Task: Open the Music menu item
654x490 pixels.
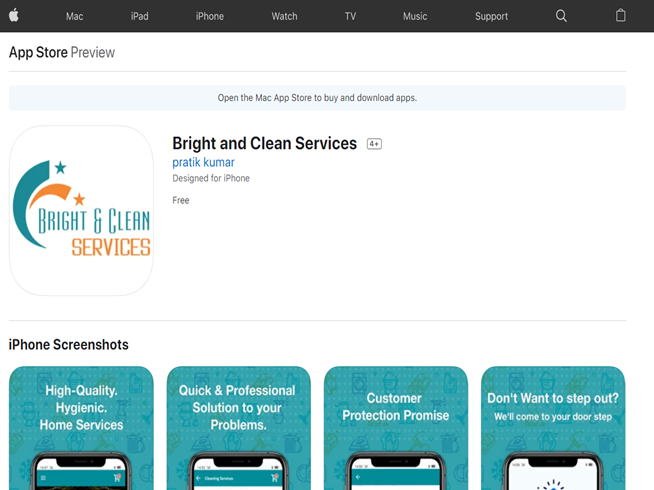Action: (x=415, y=16)
